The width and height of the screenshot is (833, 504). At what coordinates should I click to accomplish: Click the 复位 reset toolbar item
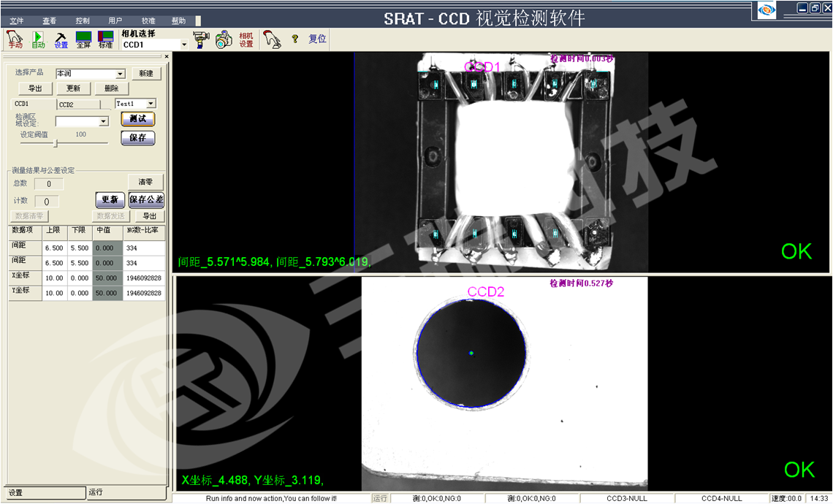click(x=317, y=39)
